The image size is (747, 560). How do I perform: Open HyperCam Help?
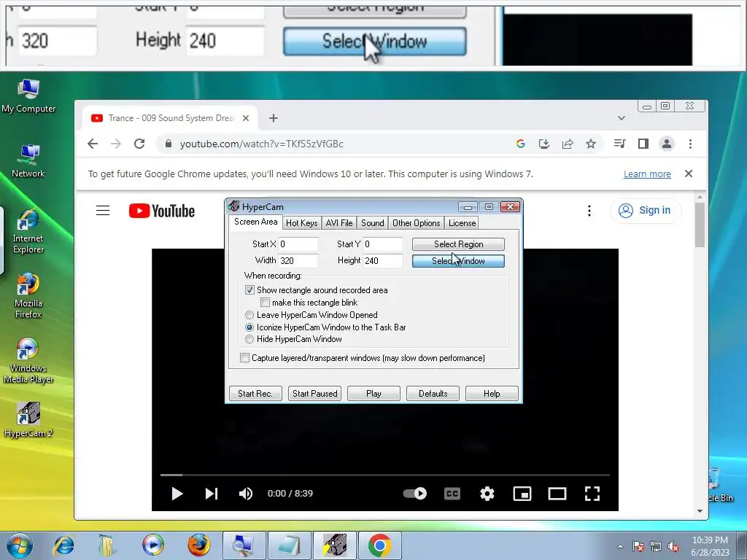(x=492, y=393)
